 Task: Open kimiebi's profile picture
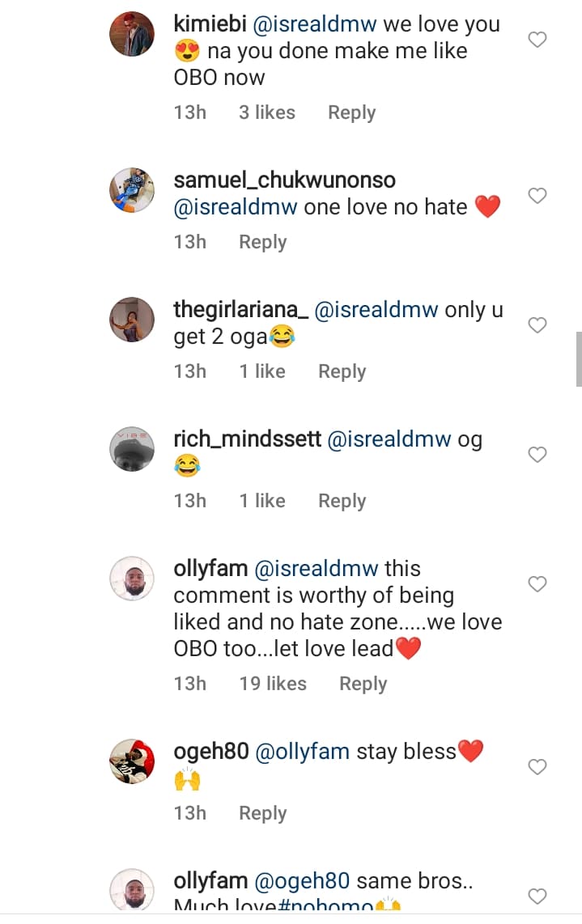(x=132, y=34)
